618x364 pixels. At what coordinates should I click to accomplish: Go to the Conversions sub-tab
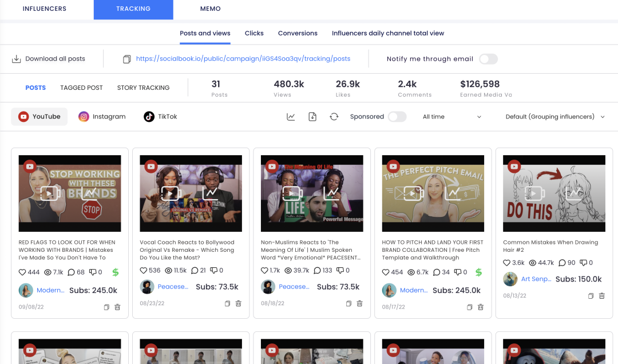click(298, 34)
